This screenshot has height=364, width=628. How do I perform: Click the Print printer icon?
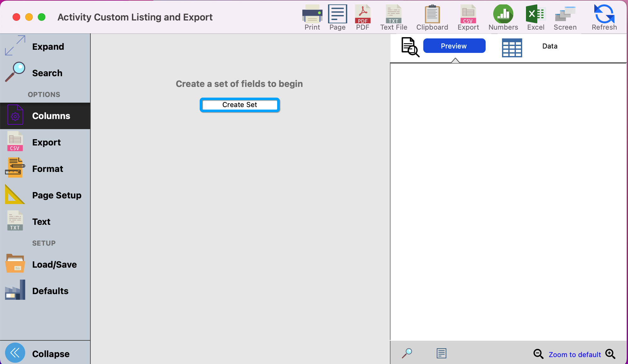tap(312, 14)
